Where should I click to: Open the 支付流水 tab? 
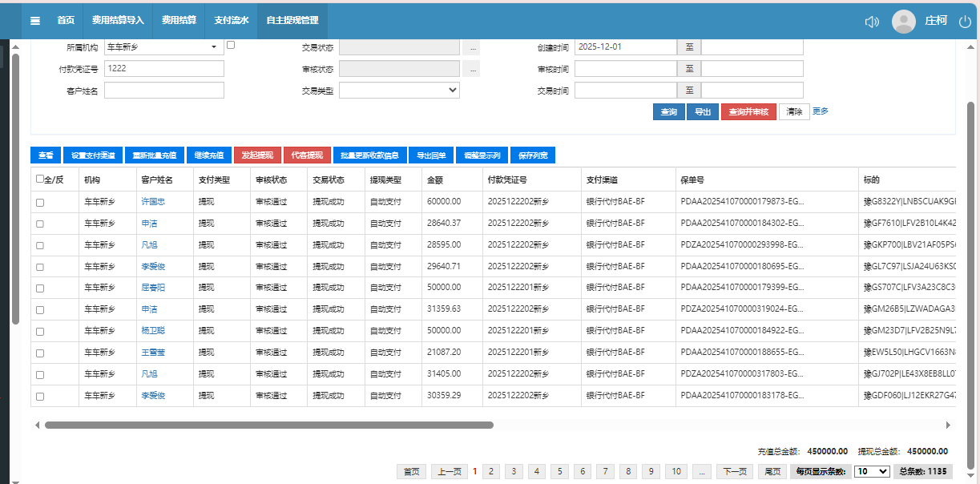[232, 20]
